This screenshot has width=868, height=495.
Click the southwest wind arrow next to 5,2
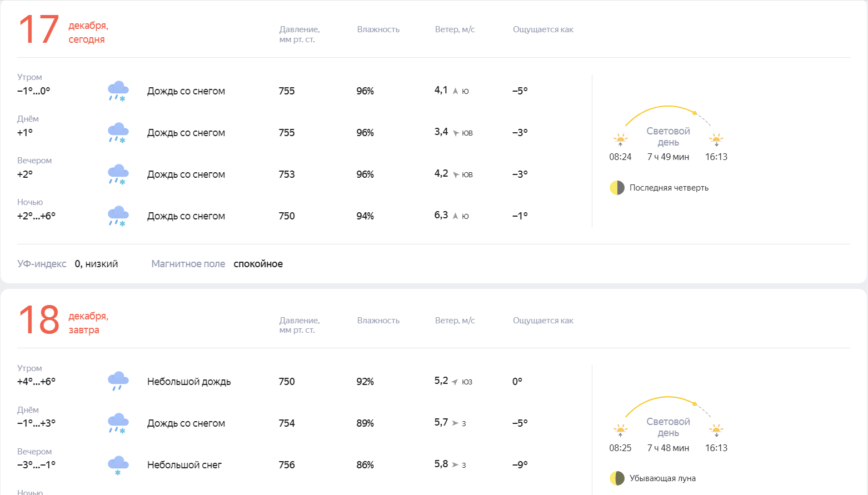[x=455, y=382]
